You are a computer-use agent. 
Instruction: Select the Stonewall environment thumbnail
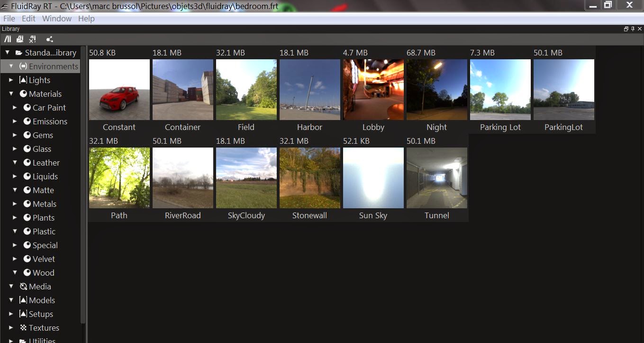tap(310, 178)
